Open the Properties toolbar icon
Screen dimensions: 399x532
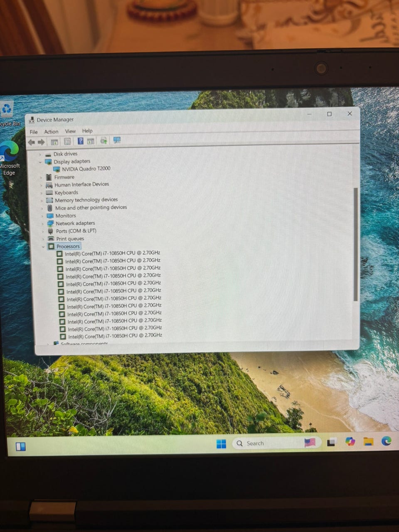67,142
